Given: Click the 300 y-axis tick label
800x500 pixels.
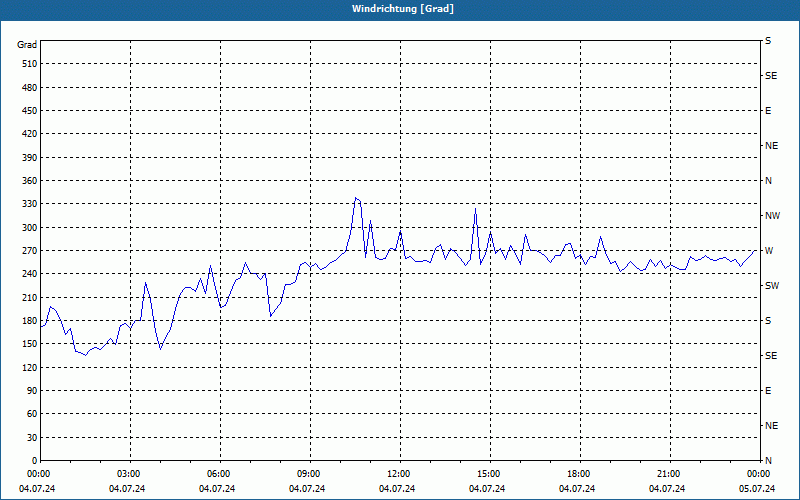Looking at the screenshot, I should click(x=30, y=228).
